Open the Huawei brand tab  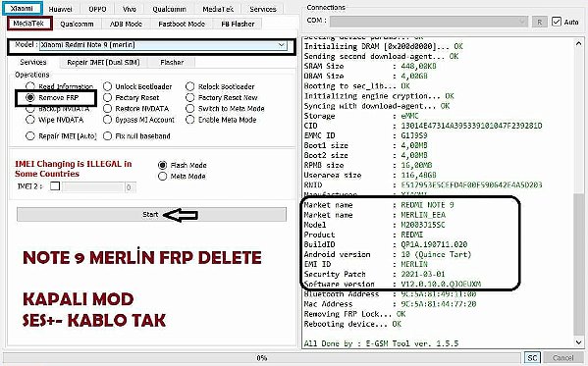[60, 9]
